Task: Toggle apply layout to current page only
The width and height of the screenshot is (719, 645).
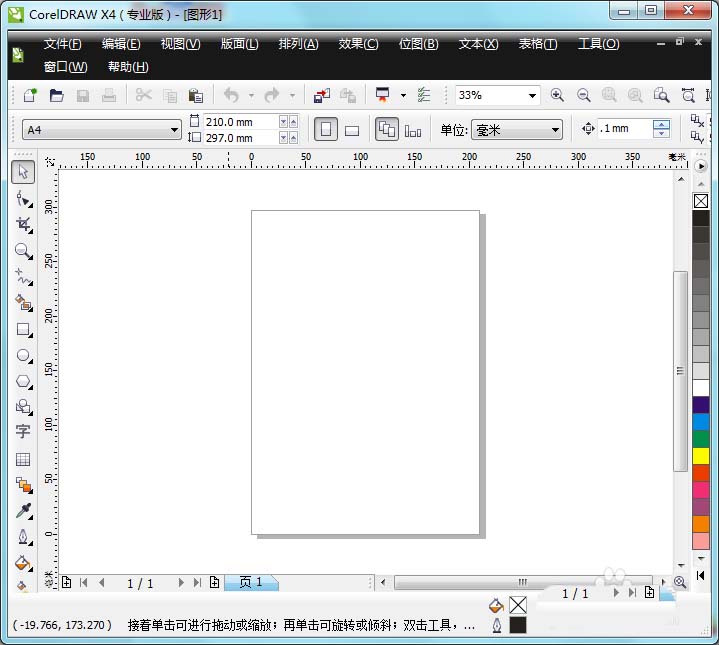Action: coord(413,131)
